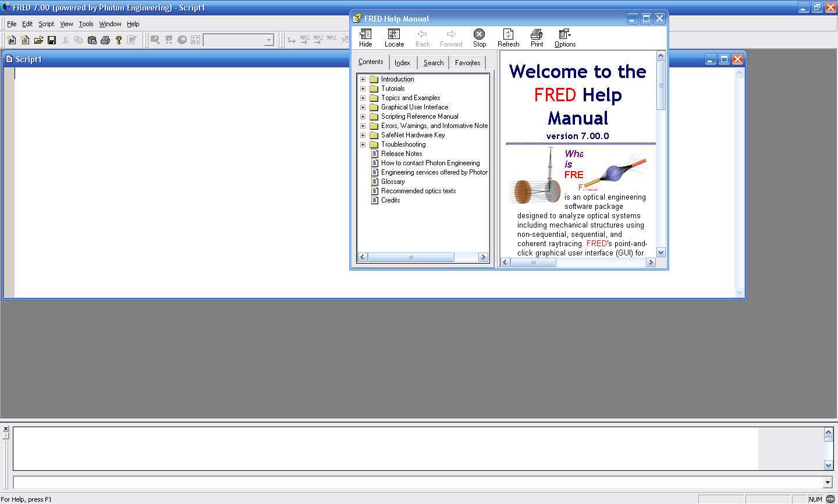838x504 pixels.
Task: Switch to the Index tab
Action: [402, 63]
